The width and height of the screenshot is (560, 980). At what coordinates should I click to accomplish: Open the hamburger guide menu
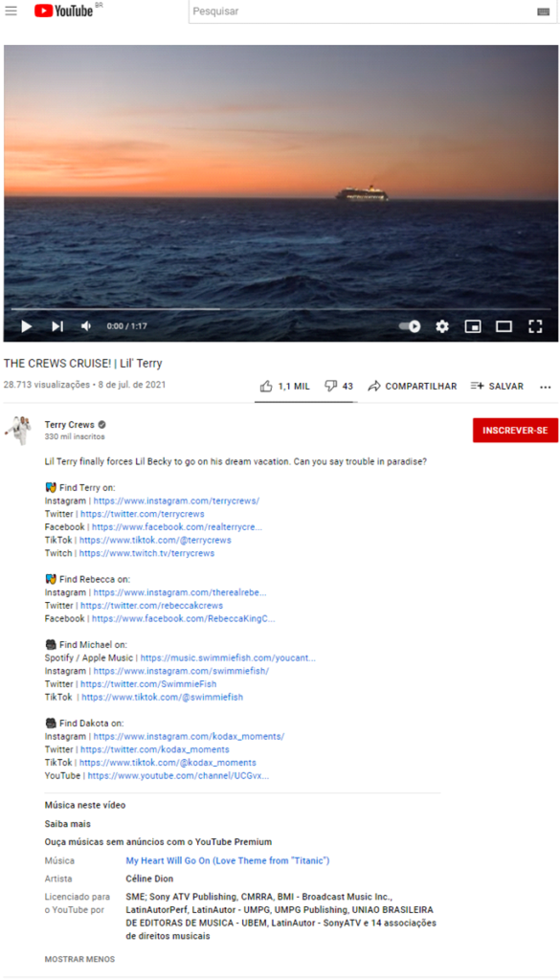coord(11,11)
